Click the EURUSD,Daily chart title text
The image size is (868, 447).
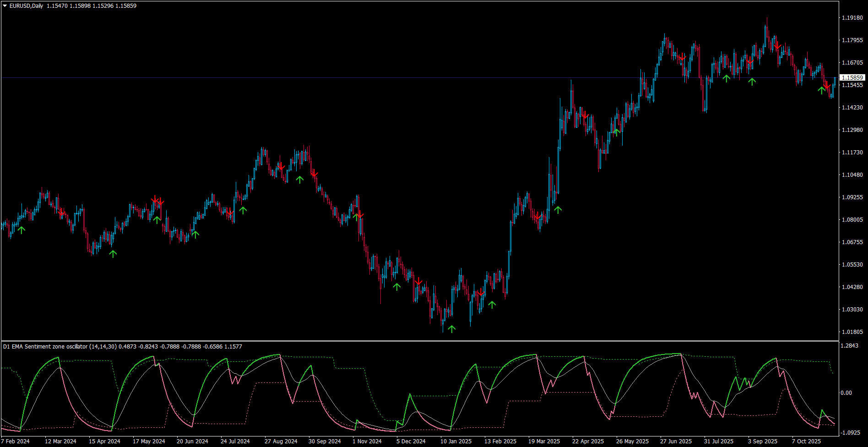[26, 6]
